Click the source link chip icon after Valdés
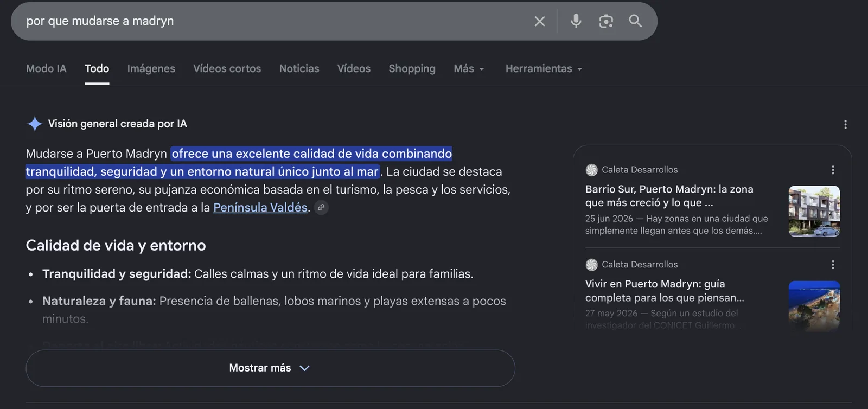The height and width of the screenshot is (409, 868). tap(321, 208)
